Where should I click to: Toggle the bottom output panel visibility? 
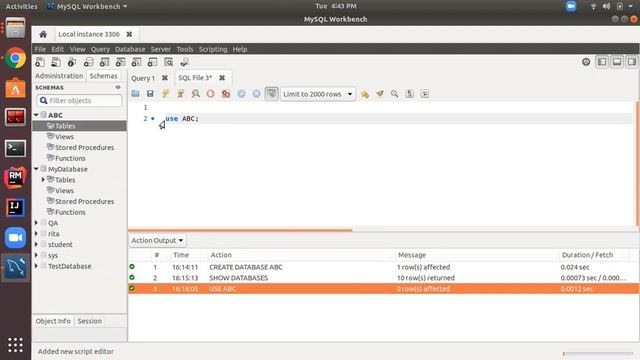(617, 62)
